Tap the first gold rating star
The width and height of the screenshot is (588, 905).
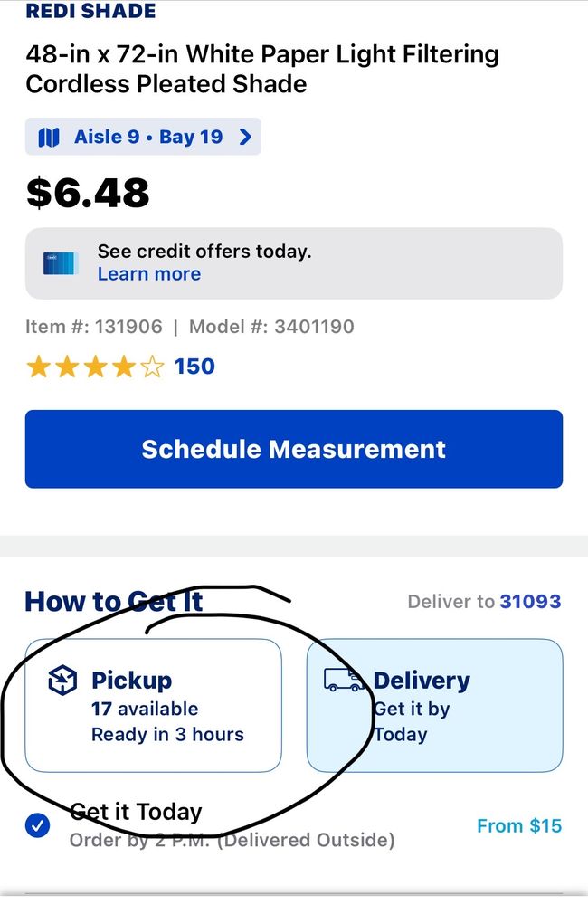38,367
